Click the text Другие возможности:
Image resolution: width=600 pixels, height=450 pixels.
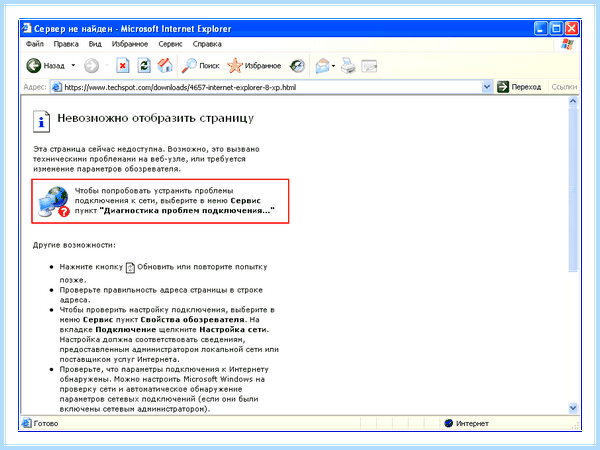74,245
